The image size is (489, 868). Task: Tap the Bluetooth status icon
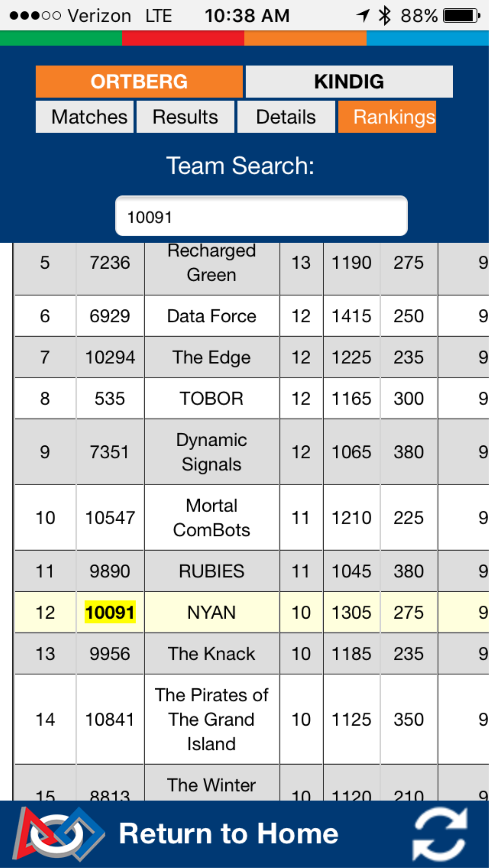pos(384,16)
